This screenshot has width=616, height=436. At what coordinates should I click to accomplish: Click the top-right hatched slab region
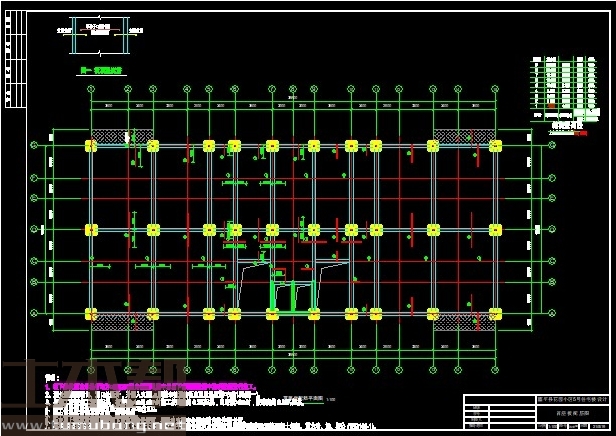pyautogui.click(x=462, y=134)
